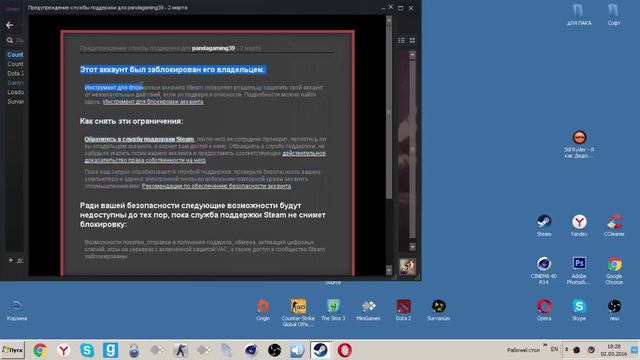640x360 pixels.
Task: Click the support dialog vertical scrollbar thumb
Action: [389, 112]
